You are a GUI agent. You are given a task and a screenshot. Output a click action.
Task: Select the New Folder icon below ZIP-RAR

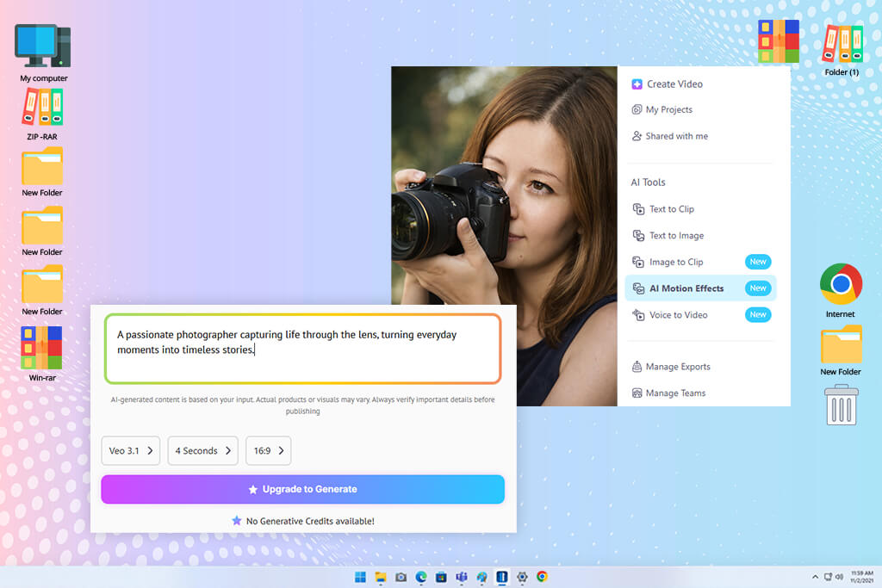pos(42,171)
